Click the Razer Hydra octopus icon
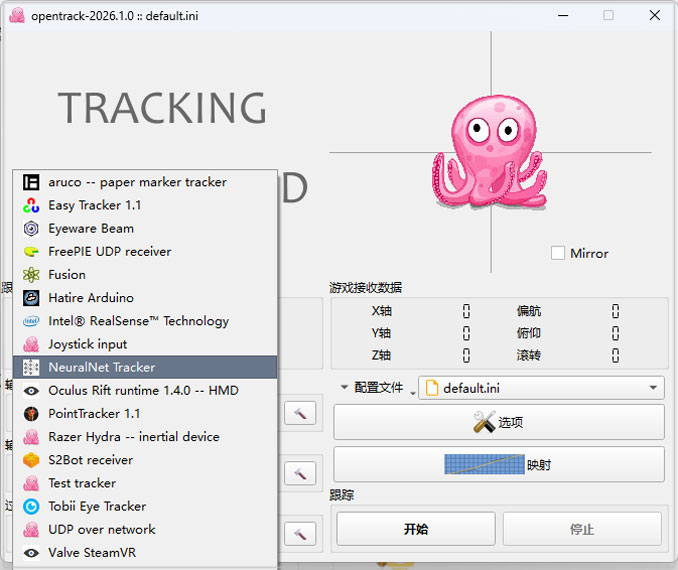The image size is (678, 570). coord(31,437)
